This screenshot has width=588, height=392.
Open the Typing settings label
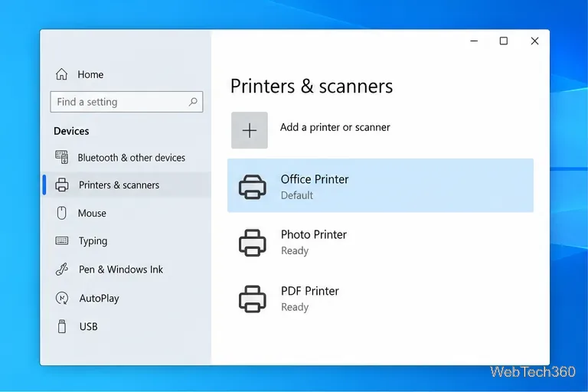(93, 241)
